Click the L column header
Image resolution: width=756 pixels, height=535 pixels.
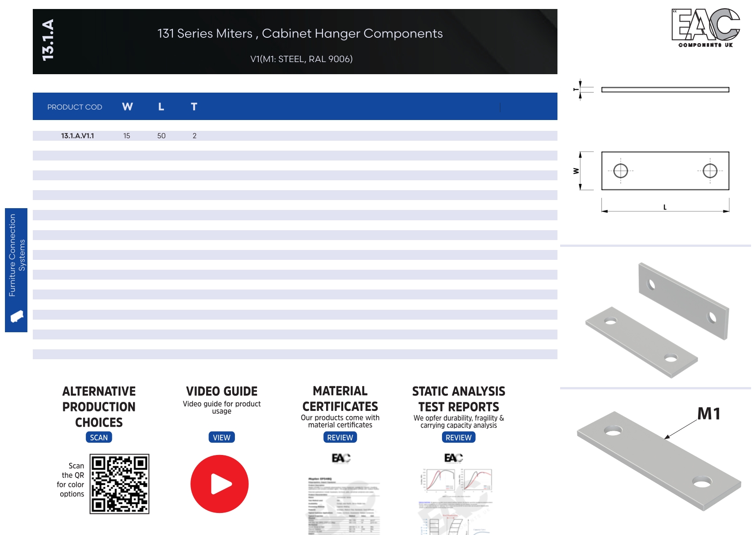pyautogui.click(x=161, y=107)
